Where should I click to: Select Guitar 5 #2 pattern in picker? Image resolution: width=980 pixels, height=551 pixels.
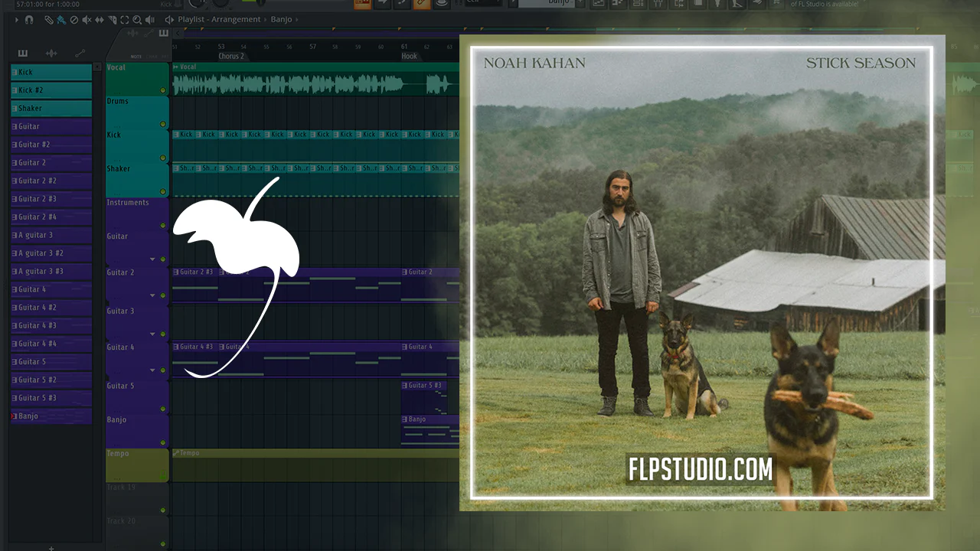pyautogui.click(x=51, y=380)
